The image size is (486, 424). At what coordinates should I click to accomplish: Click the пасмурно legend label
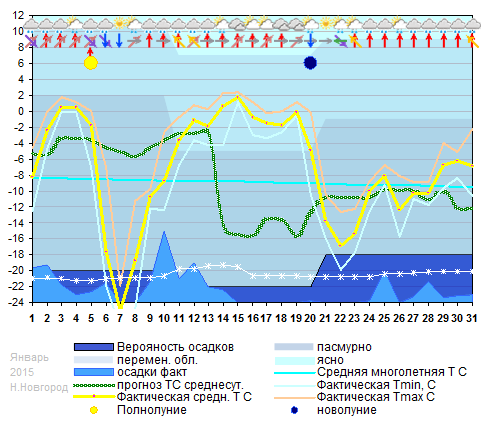[344, 347]
